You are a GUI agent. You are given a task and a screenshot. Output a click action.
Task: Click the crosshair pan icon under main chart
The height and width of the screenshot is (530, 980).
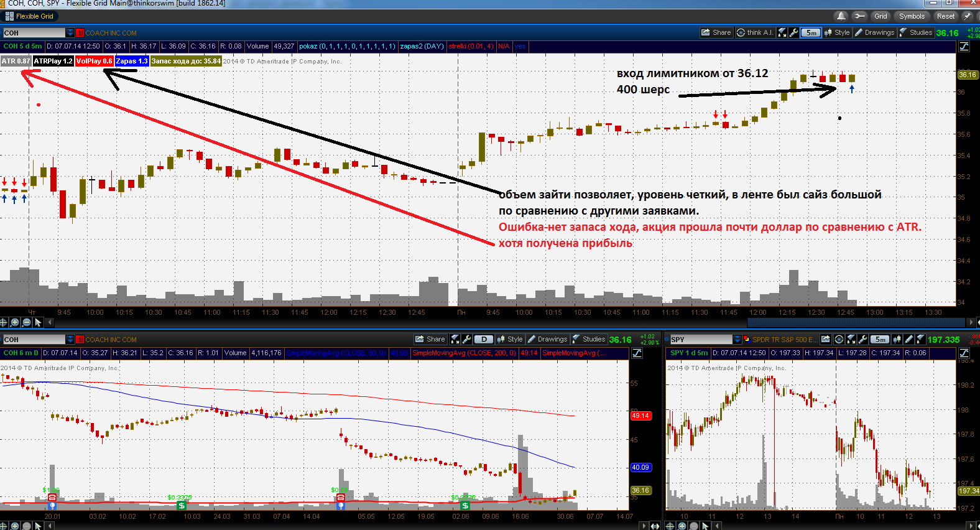click(4, 322)
